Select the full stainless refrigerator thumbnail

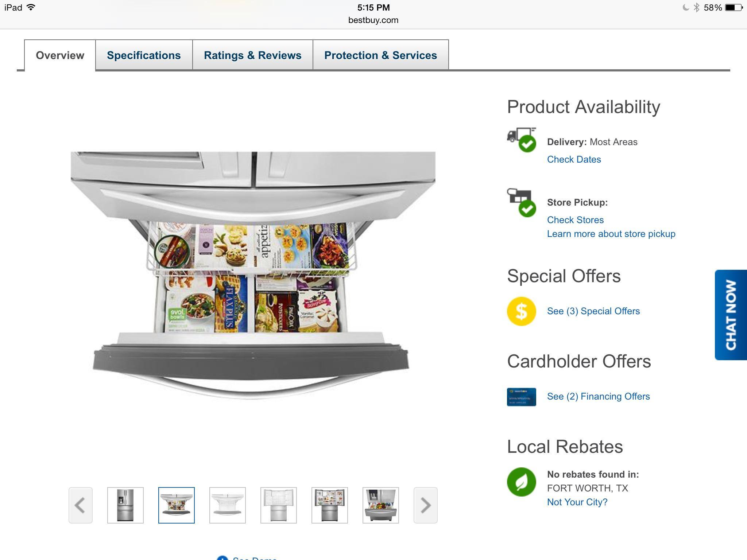(125, 505)
